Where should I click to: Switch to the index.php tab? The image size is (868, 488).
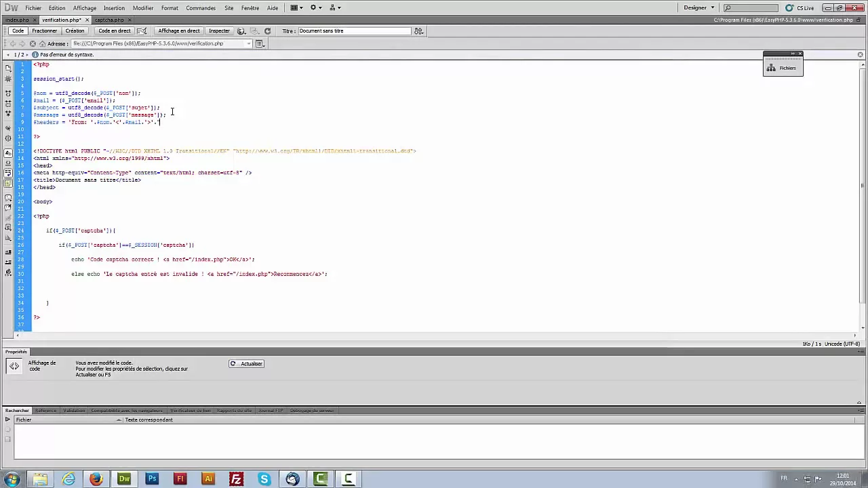click(x=18, y=20)
